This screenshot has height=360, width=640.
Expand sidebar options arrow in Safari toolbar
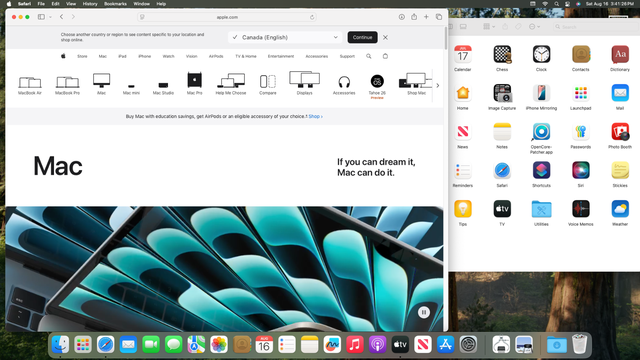tap(50, 17)
